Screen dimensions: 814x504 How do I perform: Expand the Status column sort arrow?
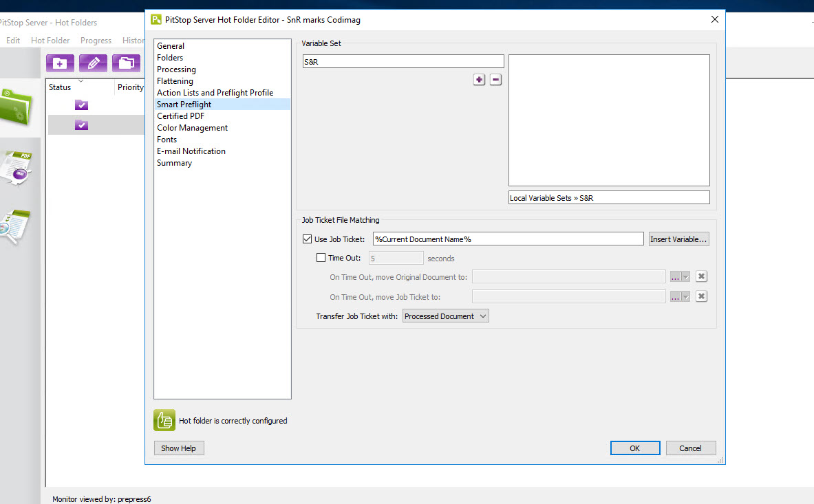coord(81,81)
